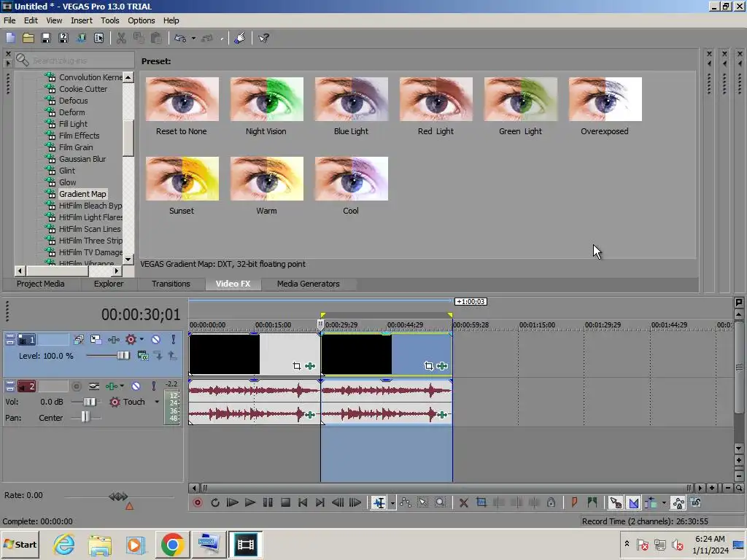
Task: Click the Start button on taskbar
Action: (20, 544)
